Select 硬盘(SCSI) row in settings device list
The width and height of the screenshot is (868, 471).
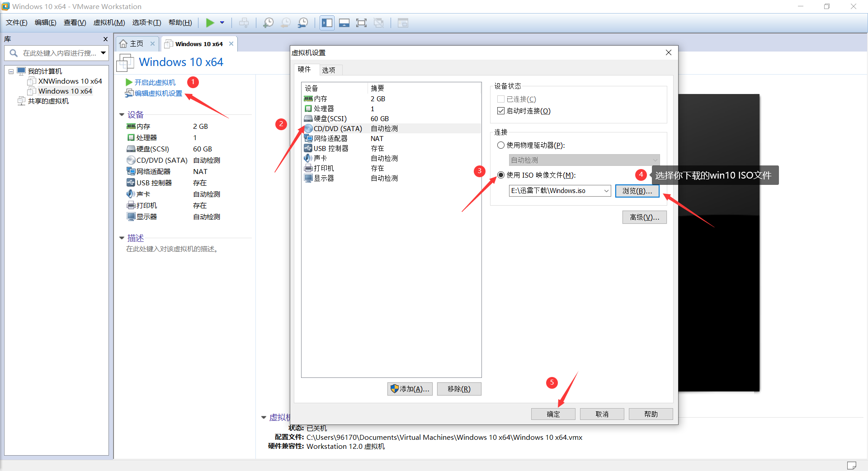tap(391, 118)
